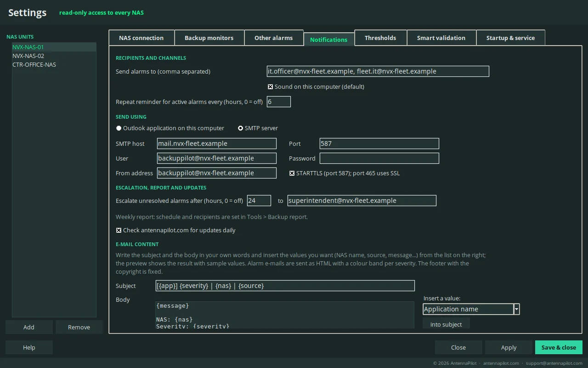The height and width of the screenshot is (368, 588).
Task: Focus the repeat reminder hours field
Action: 279,102
